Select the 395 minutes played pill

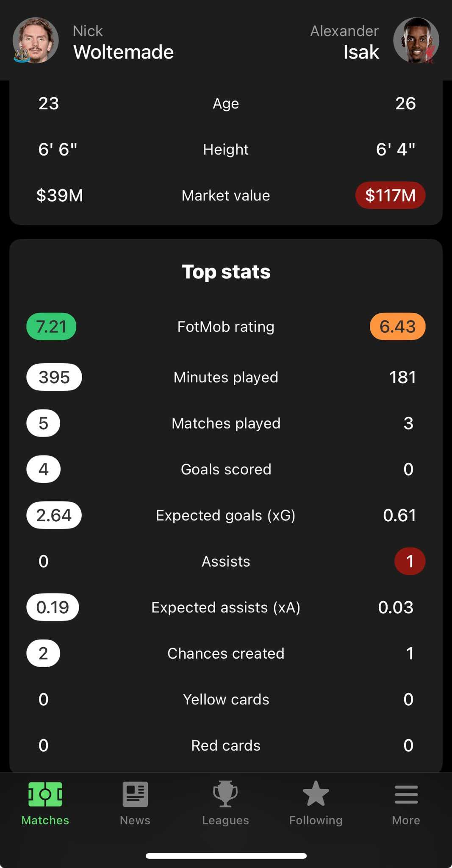[x=54, y=377]
